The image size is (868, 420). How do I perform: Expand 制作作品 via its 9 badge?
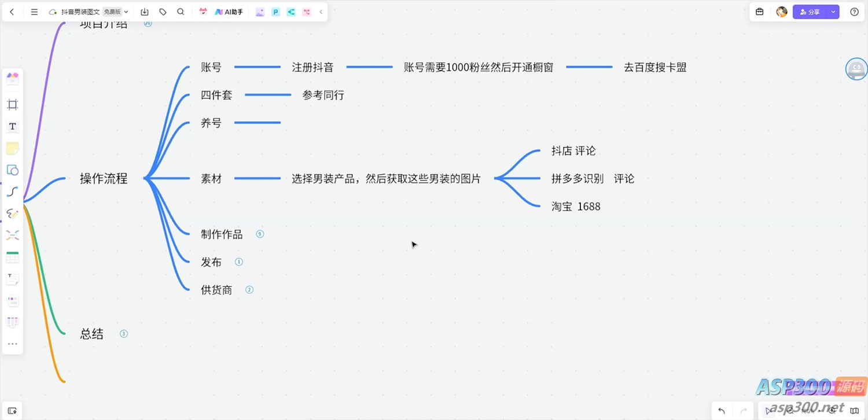click(x=260, y=234)
